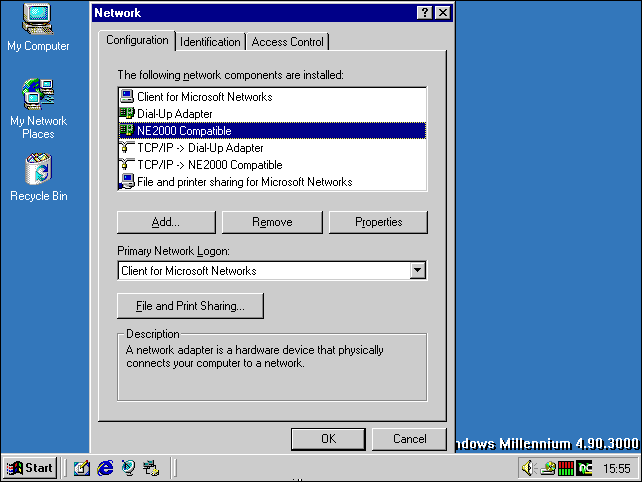Click the File and printer sharing icon
This screenshot has width=642, height=482.
pyautogui.click(x=127, y=181)
